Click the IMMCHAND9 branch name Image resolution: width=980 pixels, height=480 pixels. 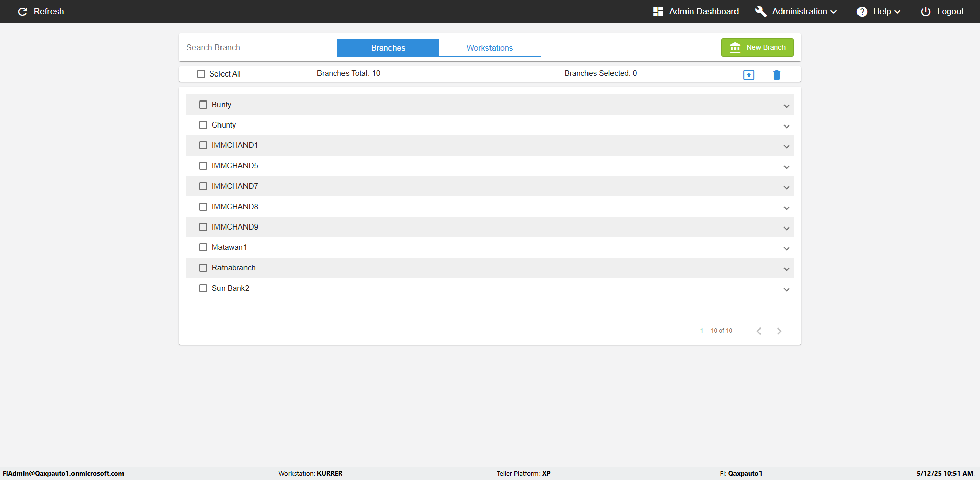(235, 227)
